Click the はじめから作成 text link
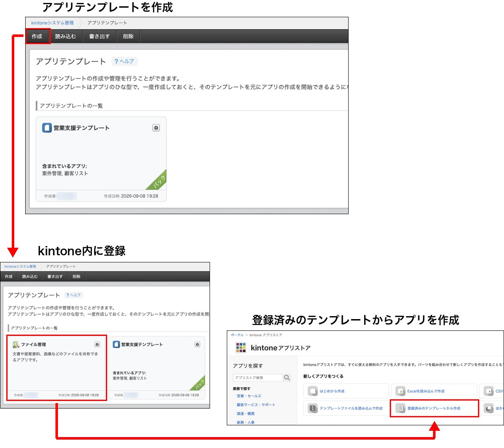This screenshot has width=504, height=448. (332, 391)
